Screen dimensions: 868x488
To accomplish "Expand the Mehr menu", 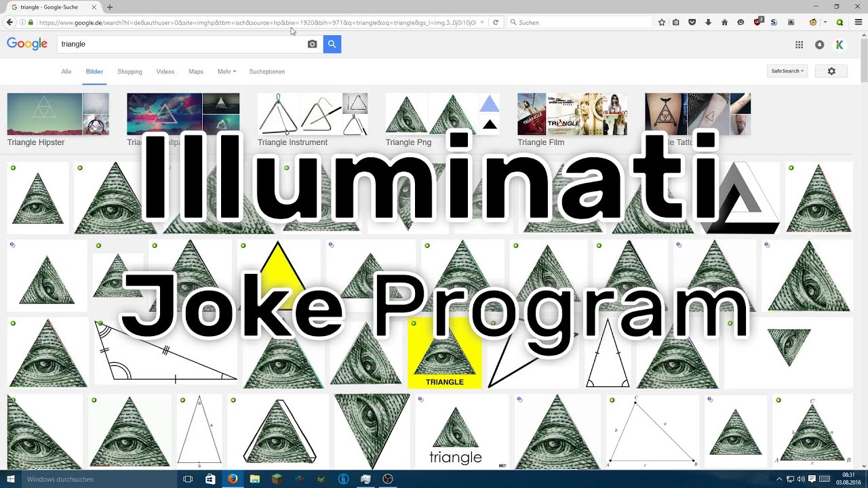I will [x=226, y=71].
